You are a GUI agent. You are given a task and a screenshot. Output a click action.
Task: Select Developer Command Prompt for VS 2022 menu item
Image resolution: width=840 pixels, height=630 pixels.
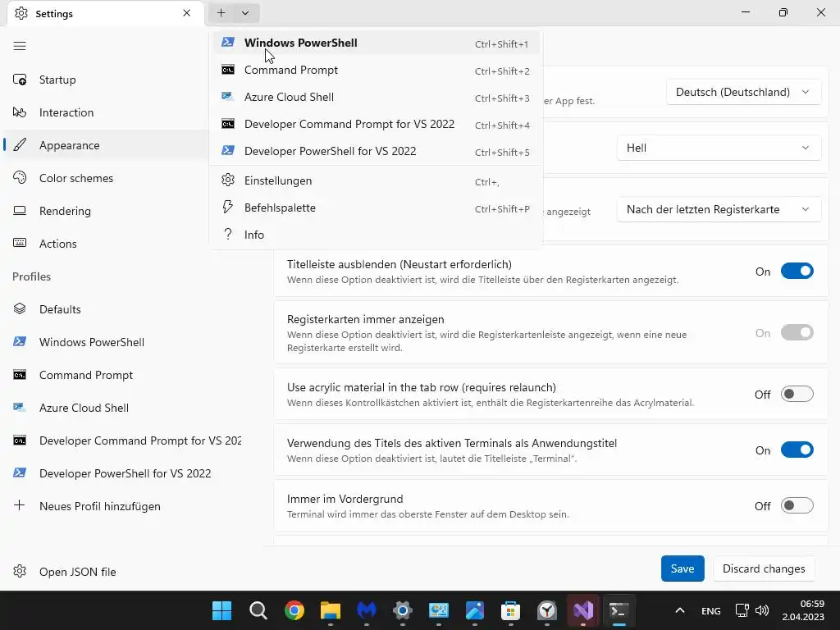pos(376,124)
